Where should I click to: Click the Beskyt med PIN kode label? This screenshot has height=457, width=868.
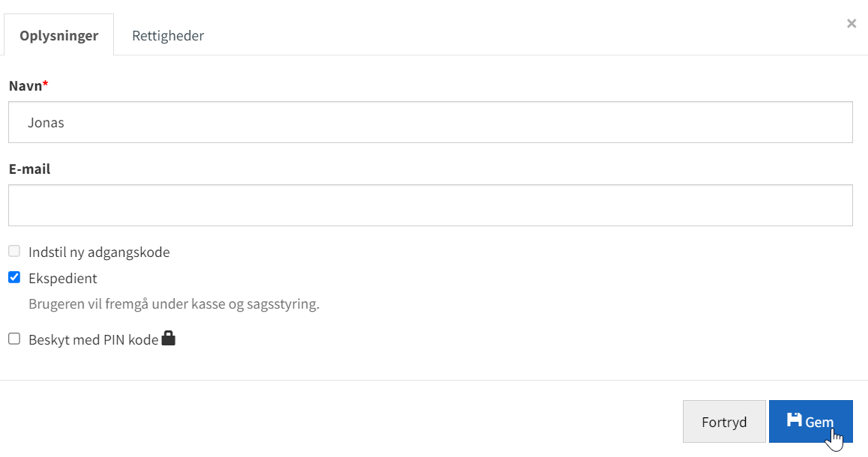(94, 339)
